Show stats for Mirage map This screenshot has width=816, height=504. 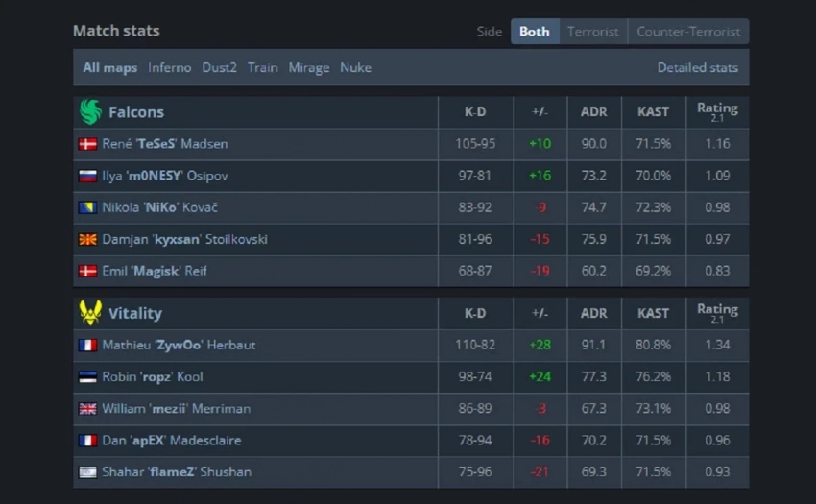pos(309,68)
